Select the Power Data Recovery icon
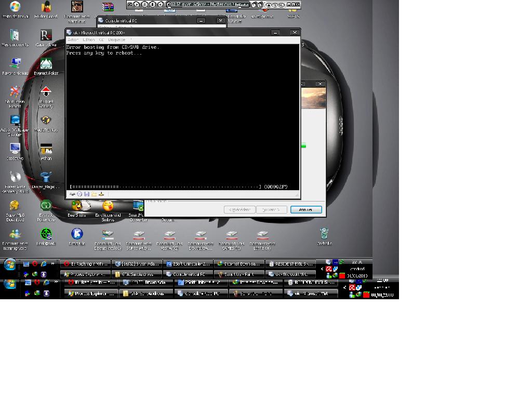Viewport: 532px width, 399px height. pos(15,182)
